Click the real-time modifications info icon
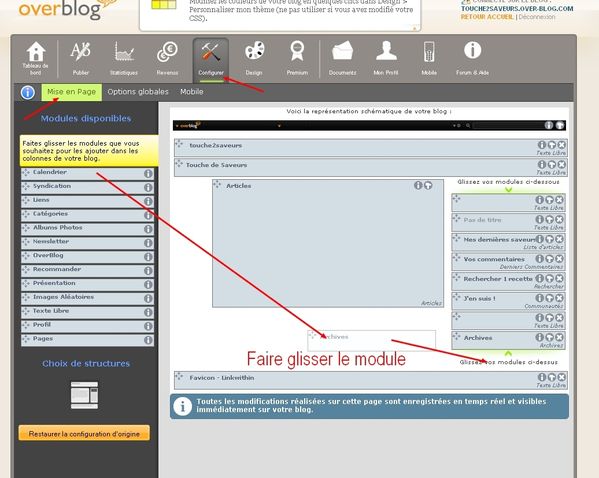 [x=183, y=407]
